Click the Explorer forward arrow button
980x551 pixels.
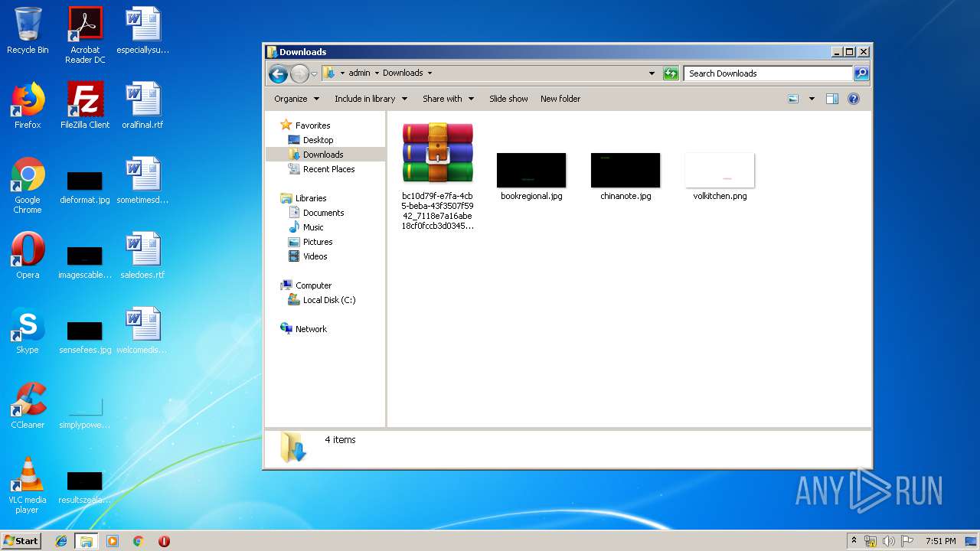pos(299,73)
